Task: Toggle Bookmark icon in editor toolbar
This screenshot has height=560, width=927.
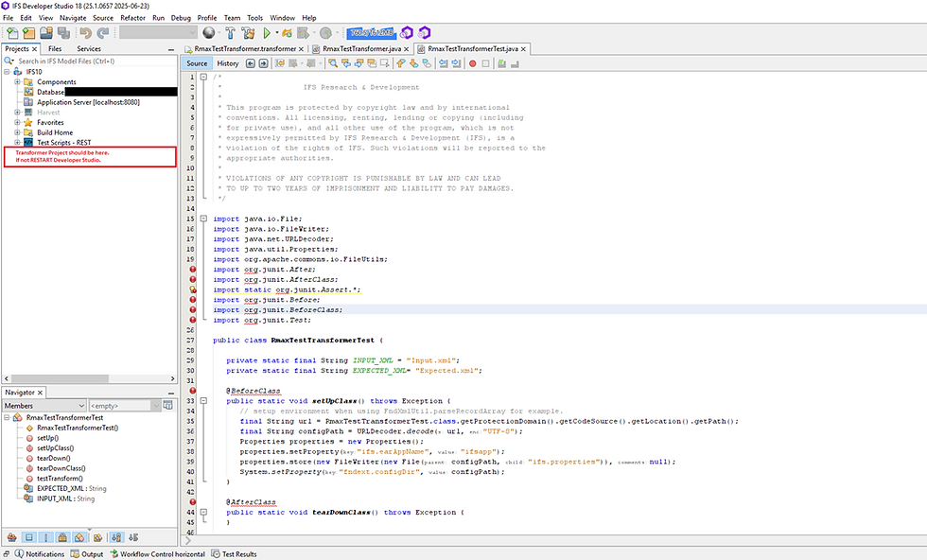Action: [x=427, y=63]
